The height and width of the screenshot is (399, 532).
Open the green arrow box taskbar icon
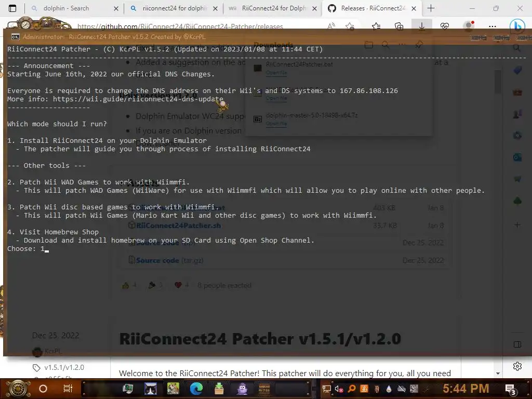coord(219,389)
